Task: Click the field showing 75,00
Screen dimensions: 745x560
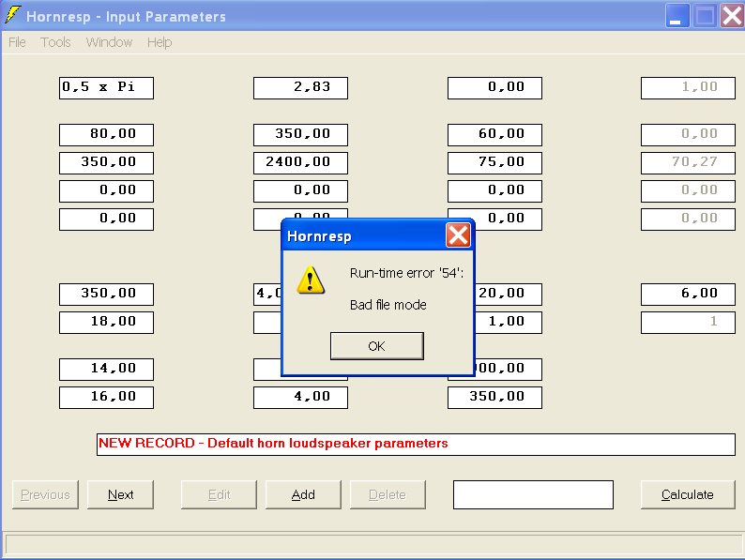Action: (x=494, y=163)
